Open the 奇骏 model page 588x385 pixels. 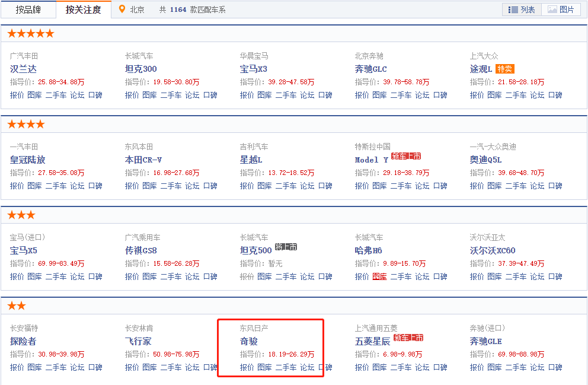coord(248,342)
